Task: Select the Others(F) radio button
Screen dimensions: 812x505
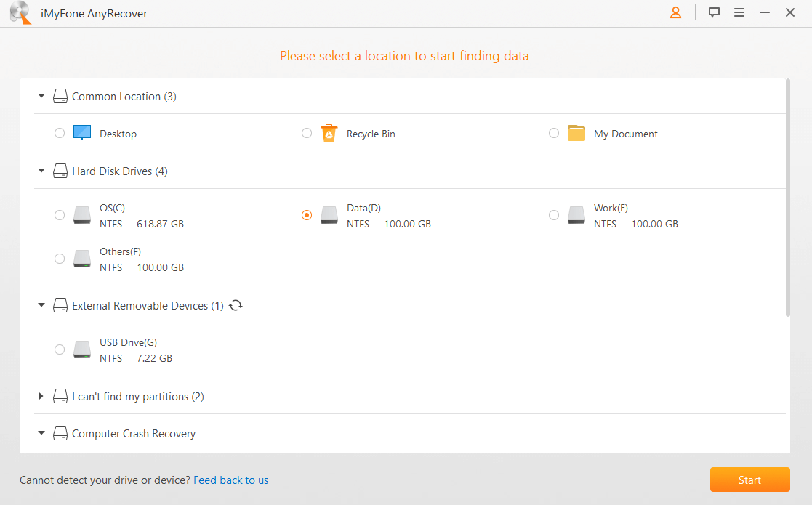Action: coord(60,259)
